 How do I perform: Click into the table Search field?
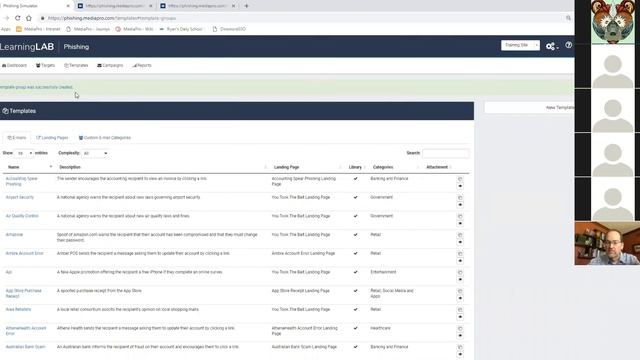coord(445,153)
